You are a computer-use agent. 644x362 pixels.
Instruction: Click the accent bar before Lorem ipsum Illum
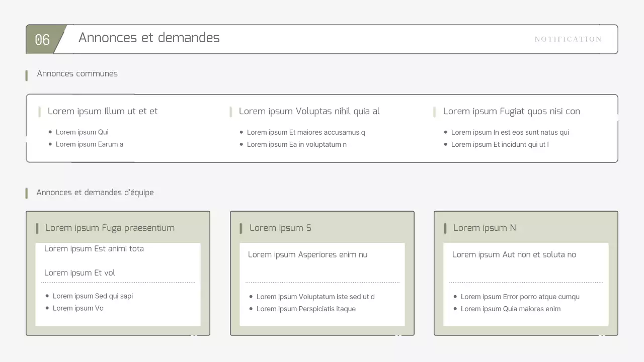tap(40, 111)
